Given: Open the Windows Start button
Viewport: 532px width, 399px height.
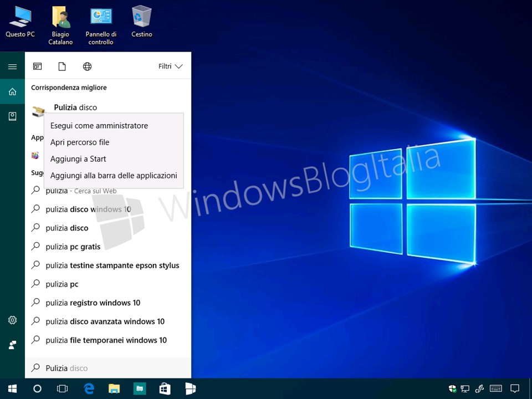Looking at the screenshot, I should pyautogui.click(x=13, y=389).
